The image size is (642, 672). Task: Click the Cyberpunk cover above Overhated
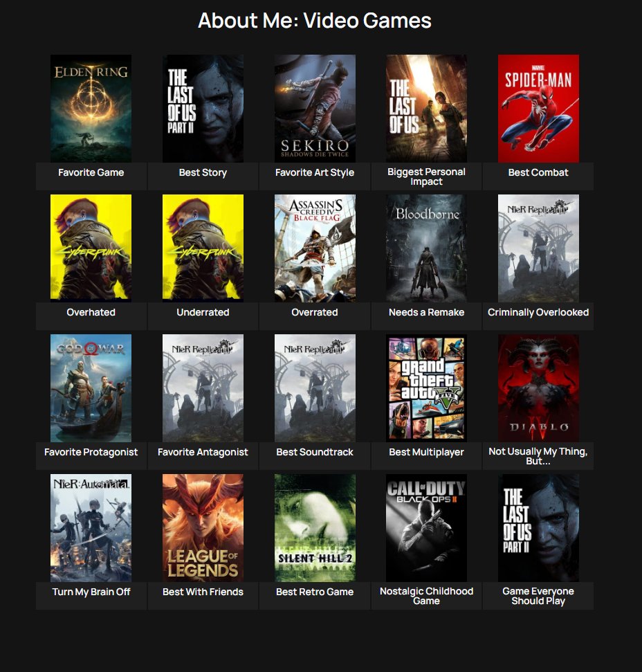coord(91,248)
